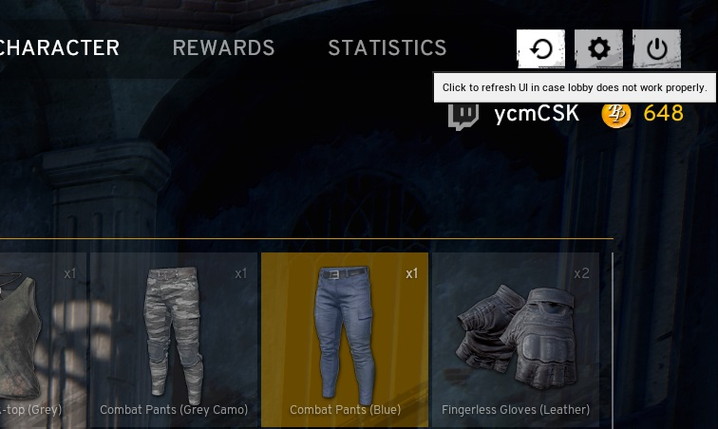
Task: Click the inventory vertical scrollbar
Action: (x=612, y=338)
